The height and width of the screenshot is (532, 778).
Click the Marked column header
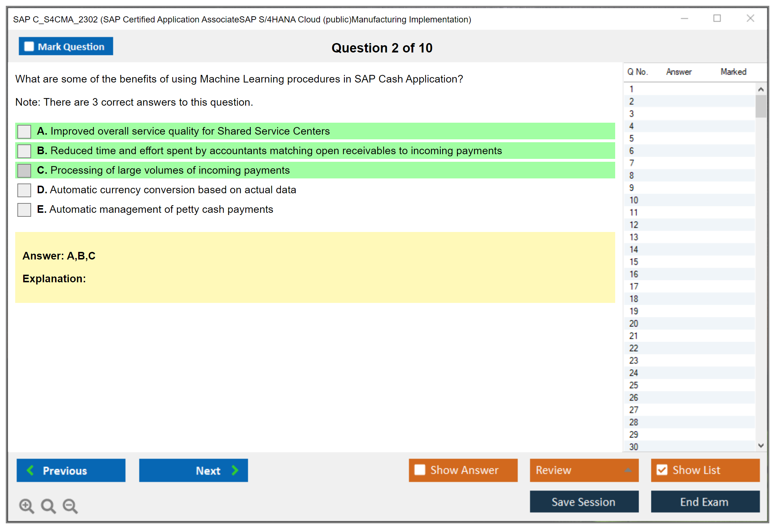coord(733,72)
